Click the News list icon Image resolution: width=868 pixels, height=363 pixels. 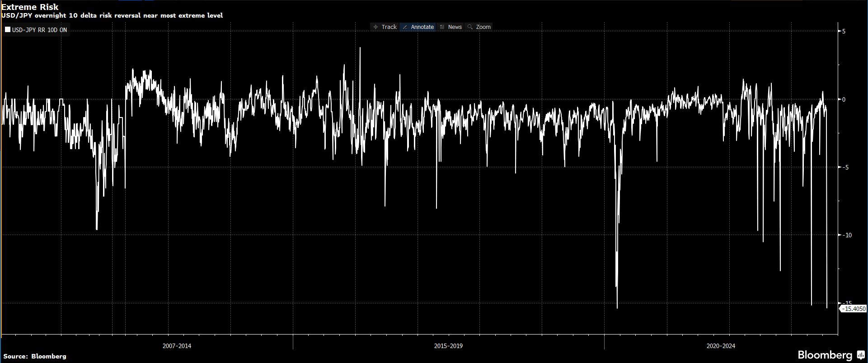click(x=442, y=27)
